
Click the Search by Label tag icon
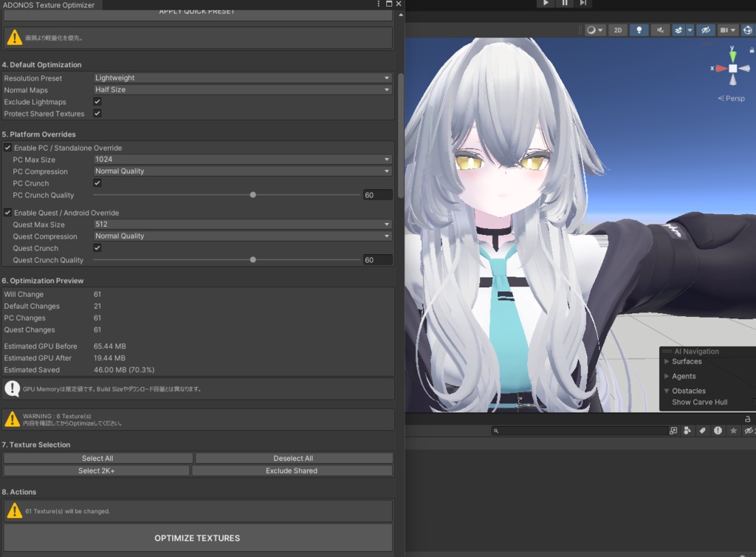(703, 431)
